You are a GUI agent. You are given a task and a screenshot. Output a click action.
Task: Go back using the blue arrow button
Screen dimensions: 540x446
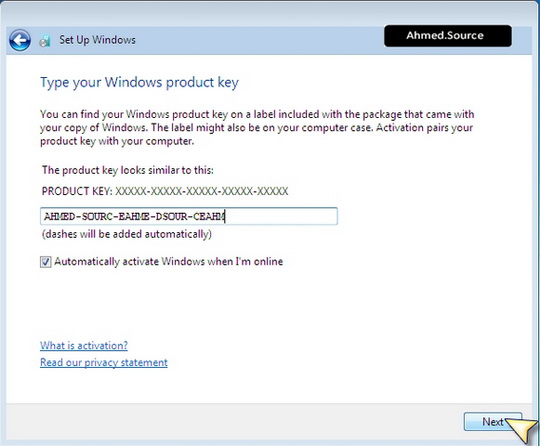pyautogui.click(x=20, y=40)
